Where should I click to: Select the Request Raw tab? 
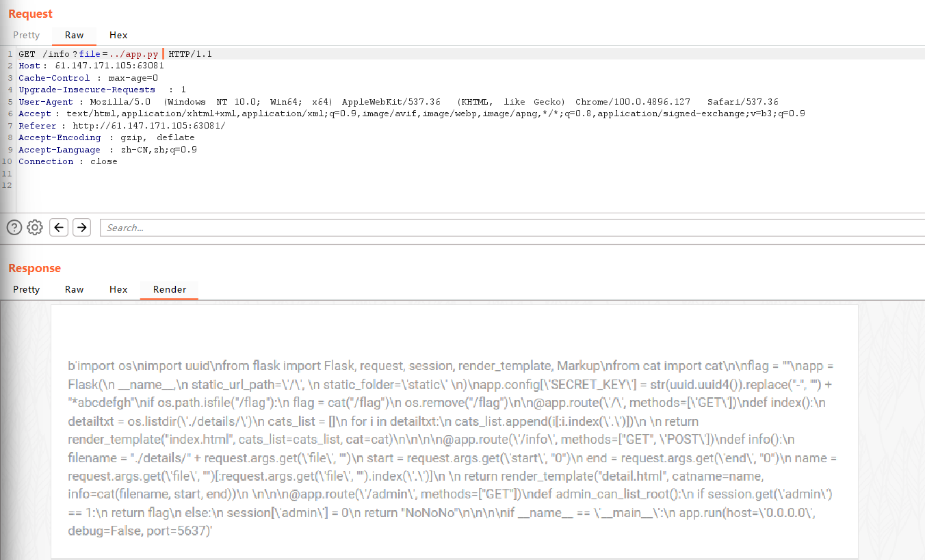(75, 35)
